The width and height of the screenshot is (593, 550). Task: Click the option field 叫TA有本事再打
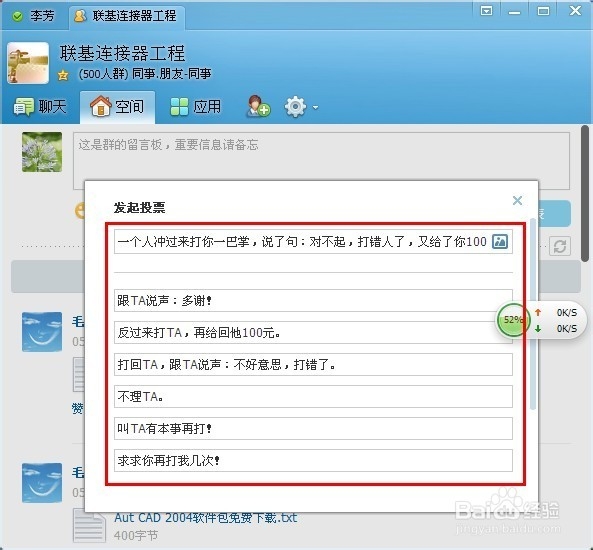point(314,429)
